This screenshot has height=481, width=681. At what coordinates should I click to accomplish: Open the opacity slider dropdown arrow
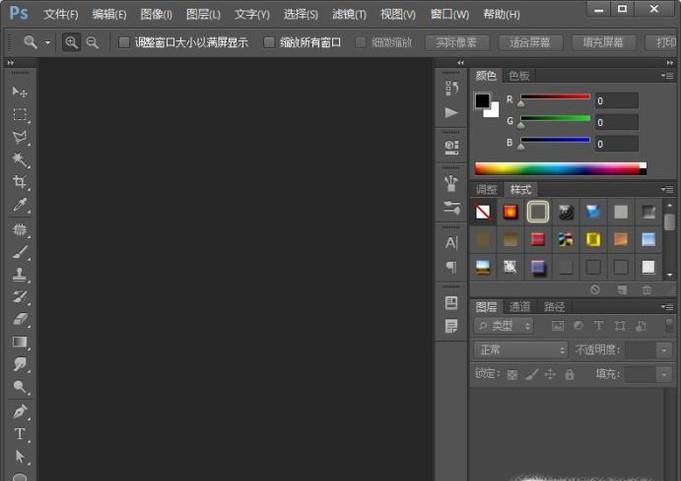(x=664, y=350)
